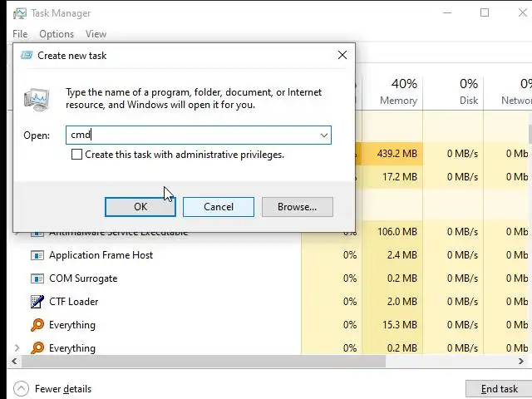Minimize the Task Manager window

click(447, 13)
